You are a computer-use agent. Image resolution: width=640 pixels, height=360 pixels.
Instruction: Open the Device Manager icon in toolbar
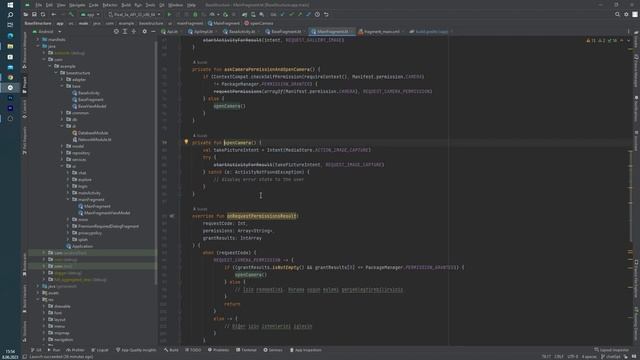pos(253,14)
